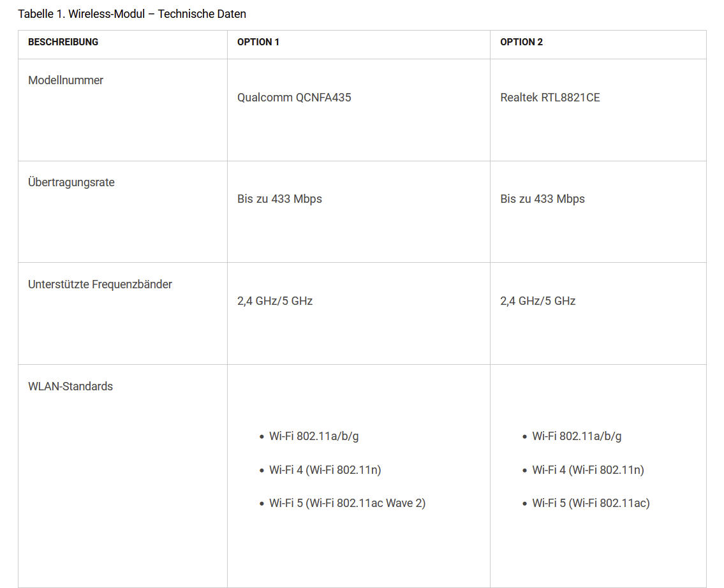Select the Übertragungsrate row label
Image resolution: width=724 pixels, height=588 pixels.
click(71, 182)
